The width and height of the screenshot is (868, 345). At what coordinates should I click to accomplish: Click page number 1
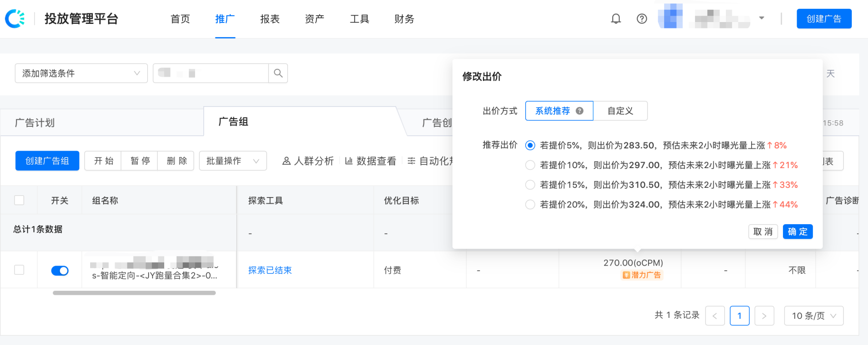[x=740, y=316]
